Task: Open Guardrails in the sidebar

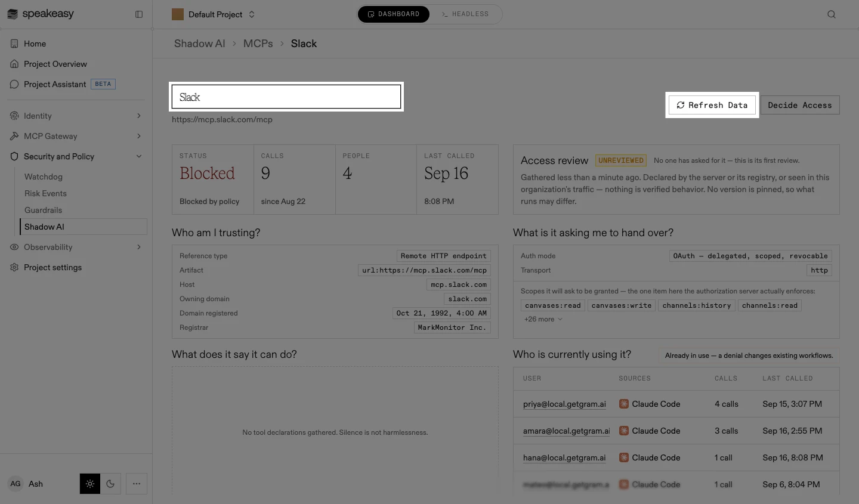Action: (43, 210)
